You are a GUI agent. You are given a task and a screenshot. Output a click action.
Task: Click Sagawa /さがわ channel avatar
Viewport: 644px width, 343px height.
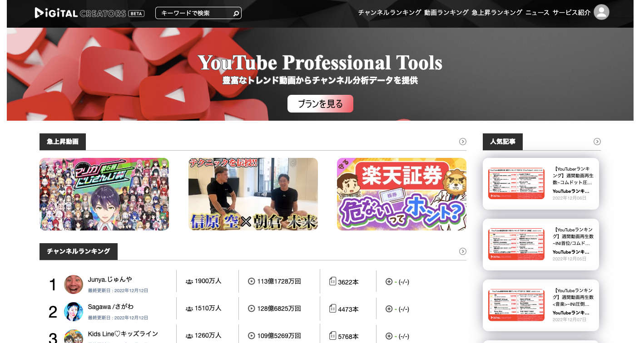74,312
